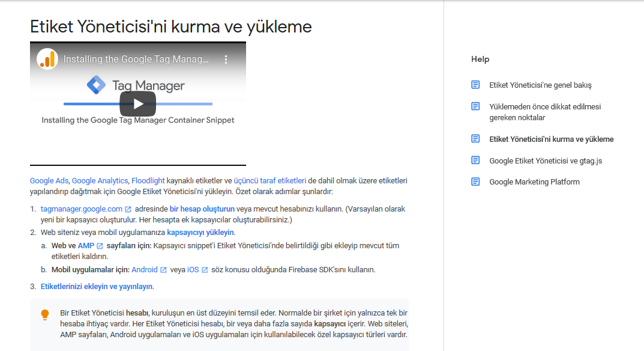Click the Tag Manager diamond logo in video

click(96, 85)
